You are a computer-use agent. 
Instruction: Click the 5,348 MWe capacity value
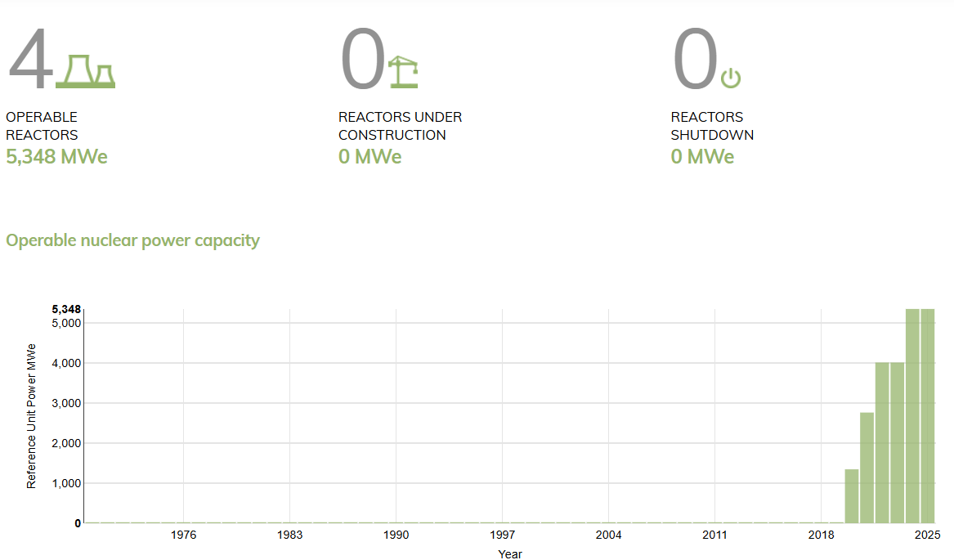(x=56, y=156)
